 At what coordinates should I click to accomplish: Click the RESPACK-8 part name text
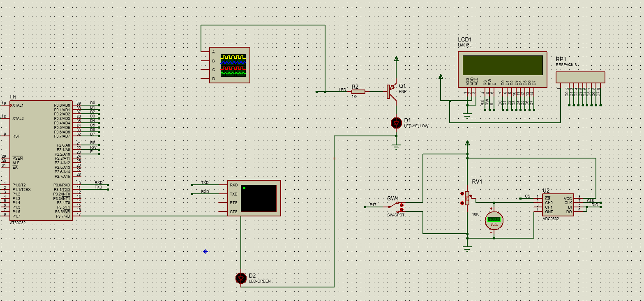click(x=567, y=65)
